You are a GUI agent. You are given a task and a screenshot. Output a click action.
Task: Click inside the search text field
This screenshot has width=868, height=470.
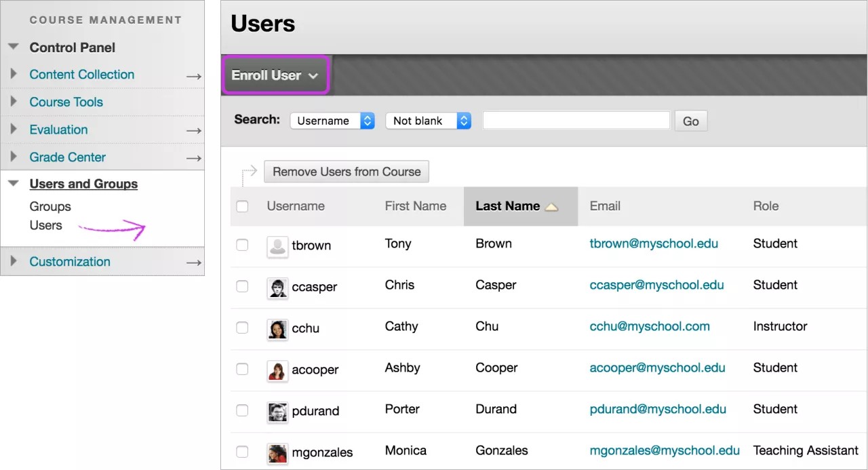click(575, 120)
